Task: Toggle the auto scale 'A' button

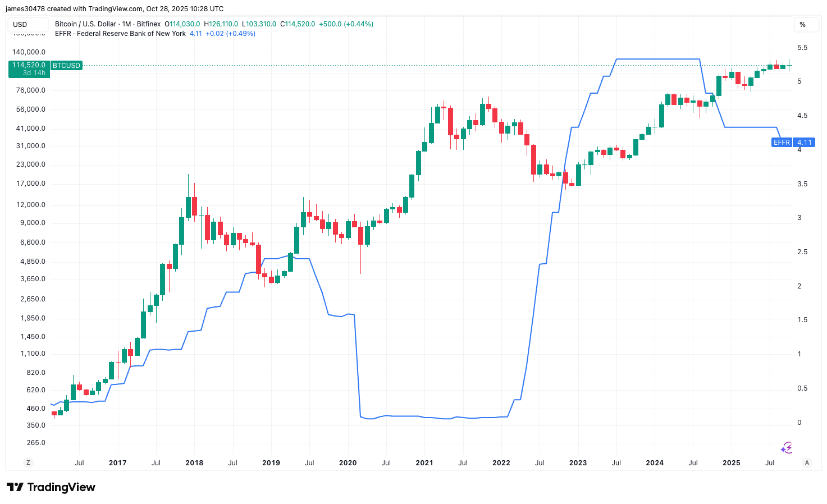Action: pyautogui.click(x=807, y=462)
